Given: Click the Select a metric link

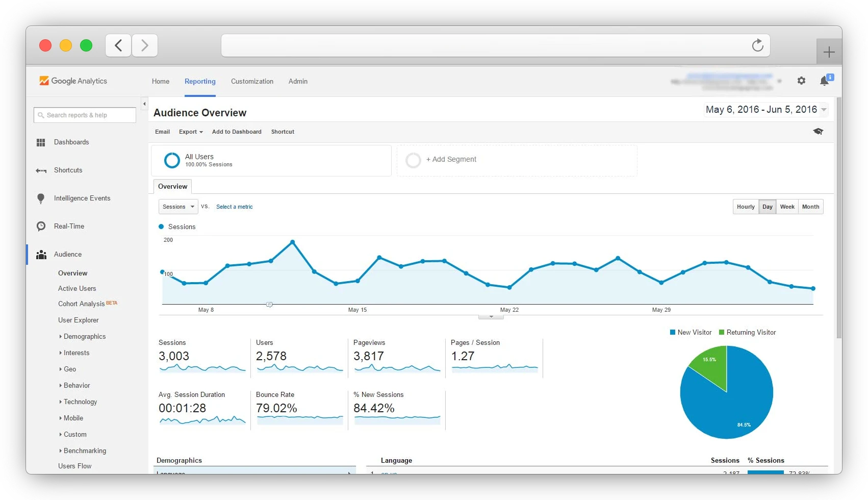Looking at the screenshot, I should click(235, 207).
